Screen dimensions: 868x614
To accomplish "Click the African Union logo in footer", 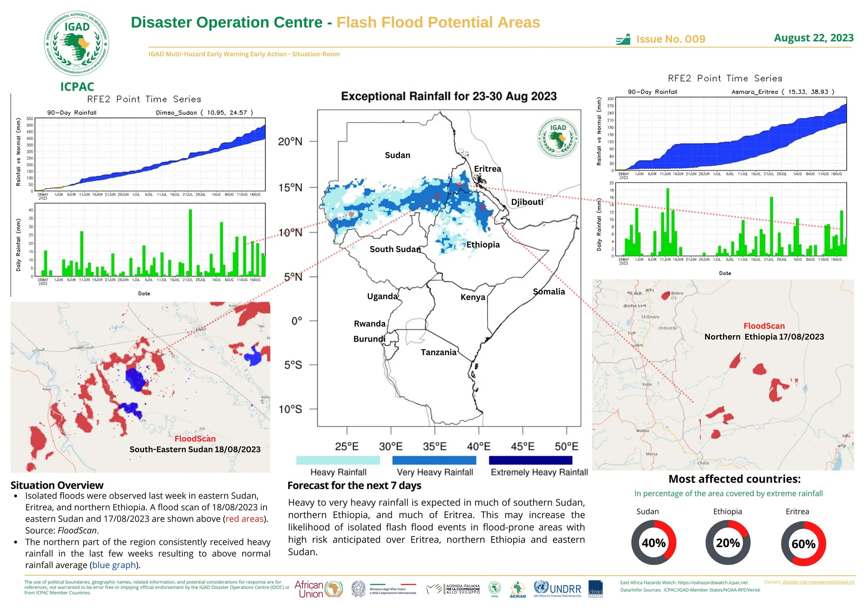I will 318,589.
